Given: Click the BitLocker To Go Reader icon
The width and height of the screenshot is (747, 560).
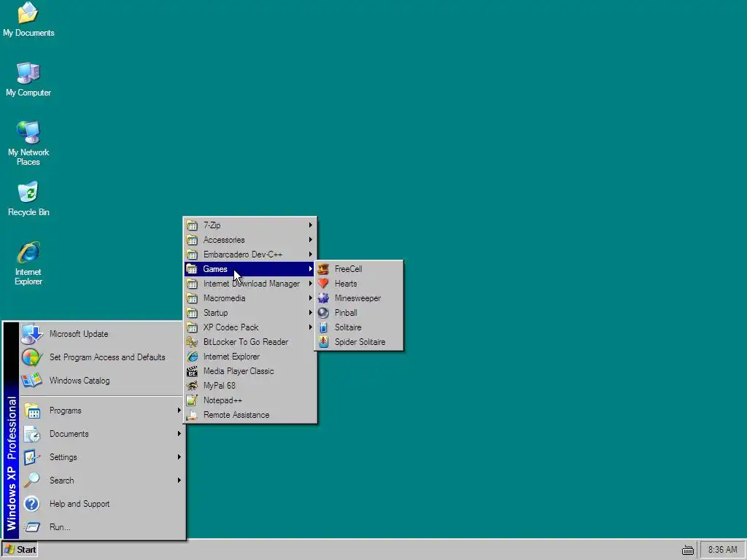Looking at the screenshot, I should 192,342.
